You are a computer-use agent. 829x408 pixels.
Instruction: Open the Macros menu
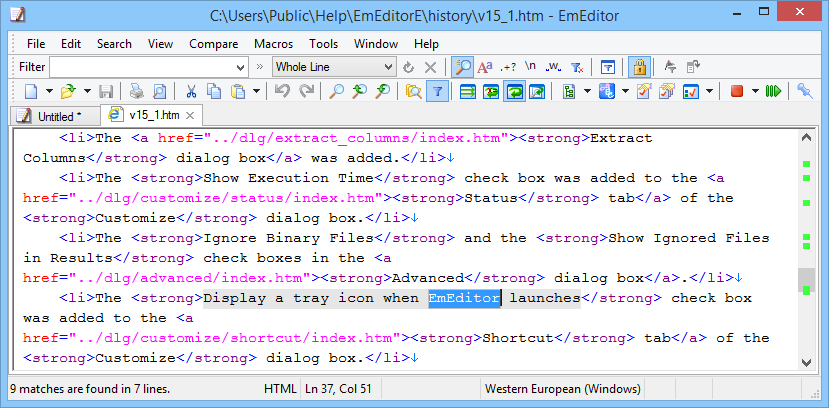(x=273, y=44)
